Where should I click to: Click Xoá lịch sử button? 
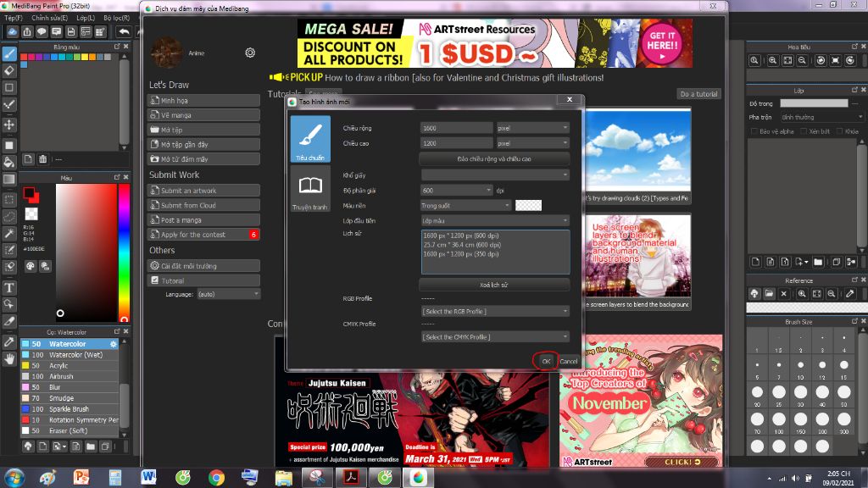tap(494, 285)
